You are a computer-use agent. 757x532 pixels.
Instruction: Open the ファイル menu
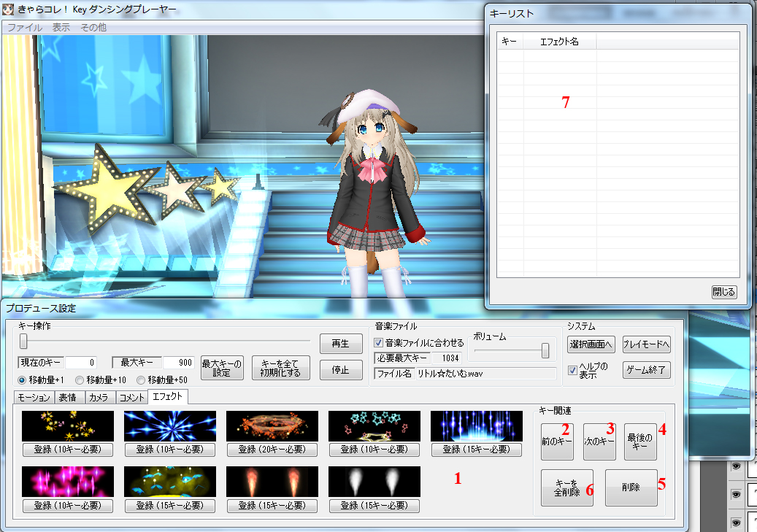click(x=25, y=28)
